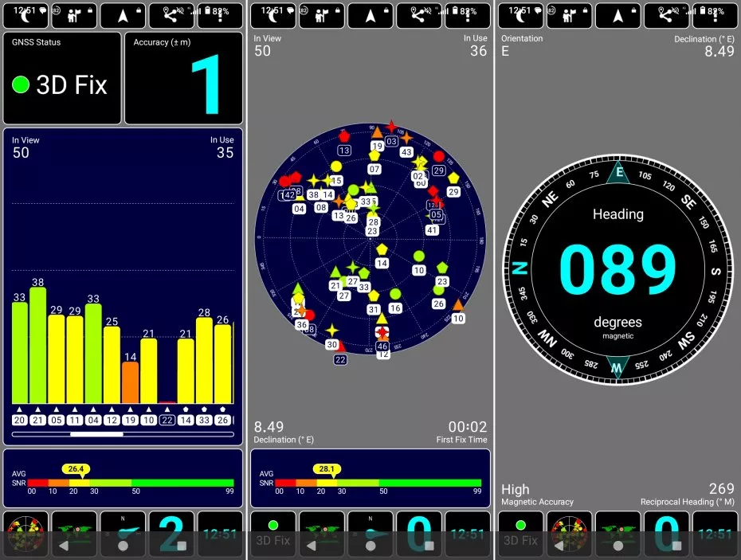Share location icon on sky view screen
This screenshot has height=560, width=741.
pyautogui.click(x=419, y=16)
